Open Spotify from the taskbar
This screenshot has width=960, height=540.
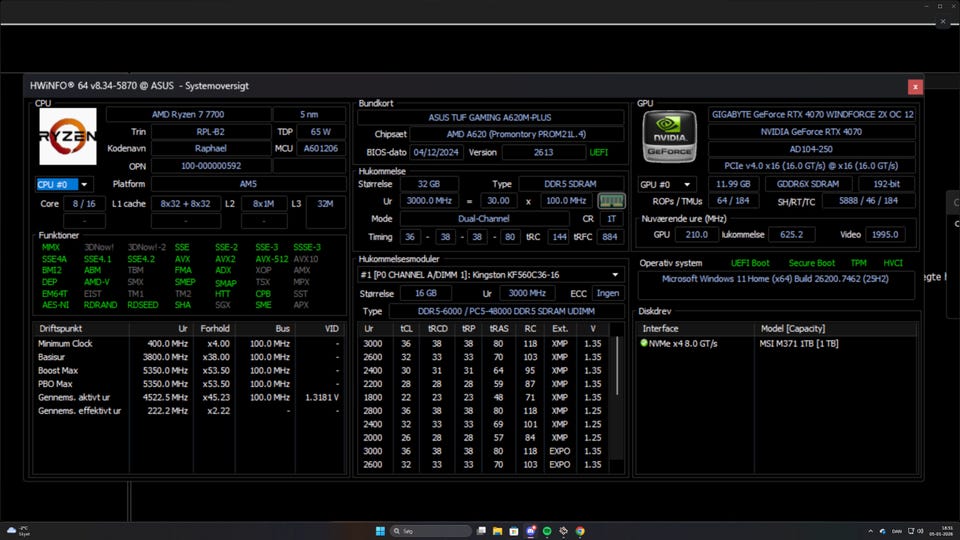[547, 531]
